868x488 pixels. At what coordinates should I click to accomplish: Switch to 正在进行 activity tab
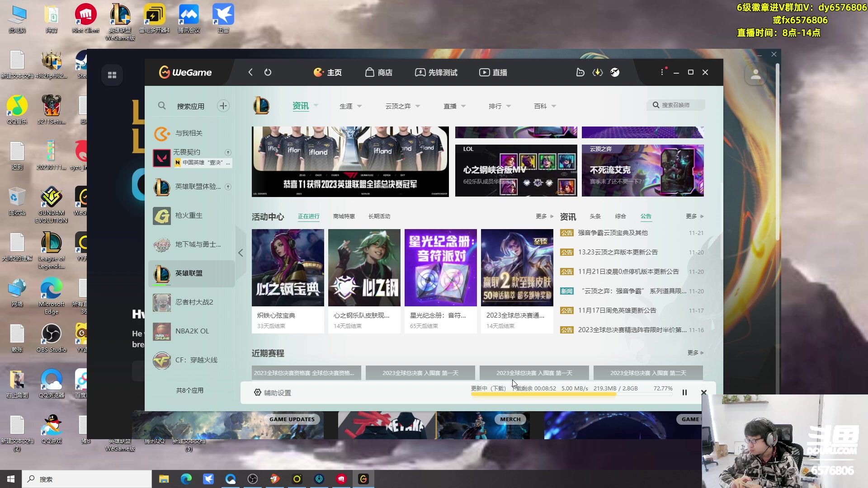309,216
